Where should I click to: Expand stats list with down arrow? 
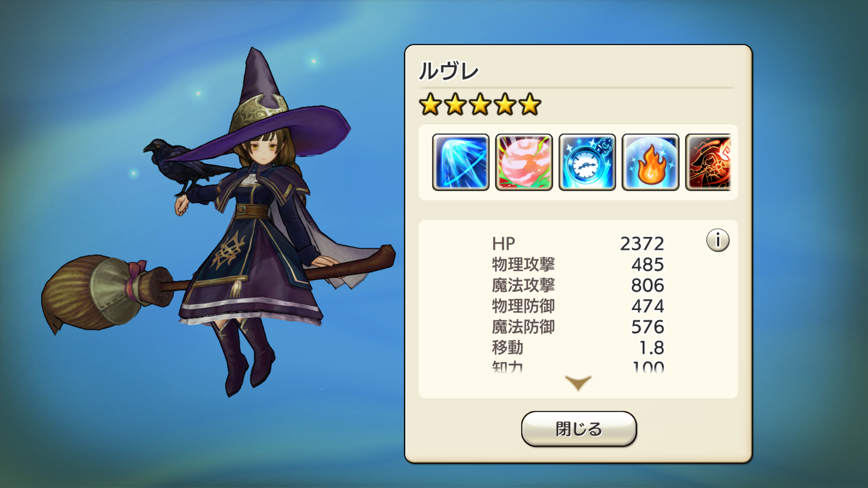(578, 383)
